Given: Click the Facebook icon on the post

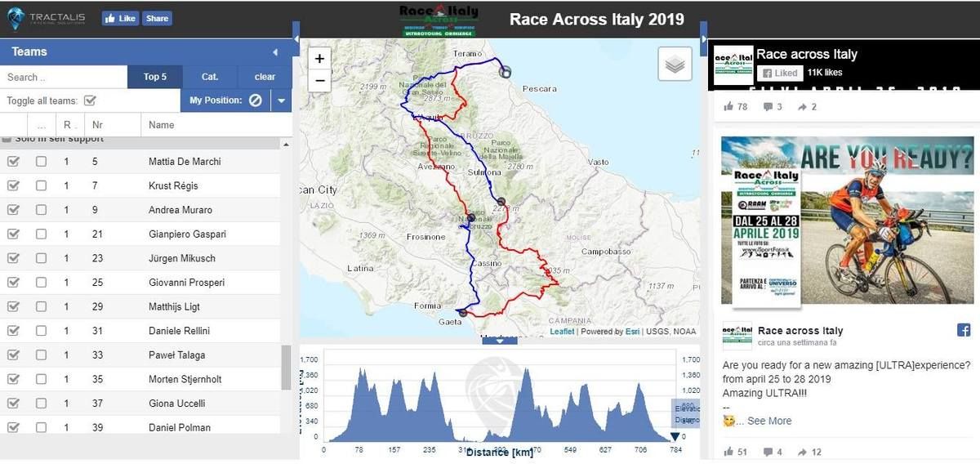Looking at the screenshot, I should [x=964, y=330].
